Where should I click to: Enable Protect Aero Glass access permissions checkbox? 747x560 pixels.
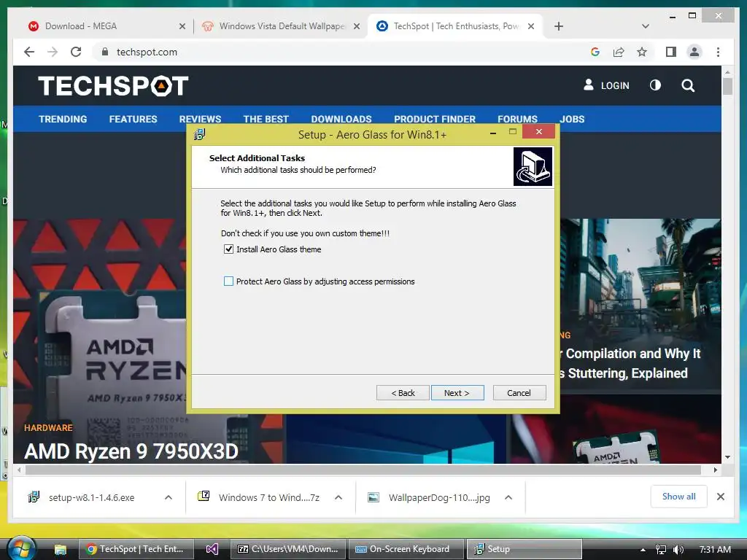tap(228, 281)
